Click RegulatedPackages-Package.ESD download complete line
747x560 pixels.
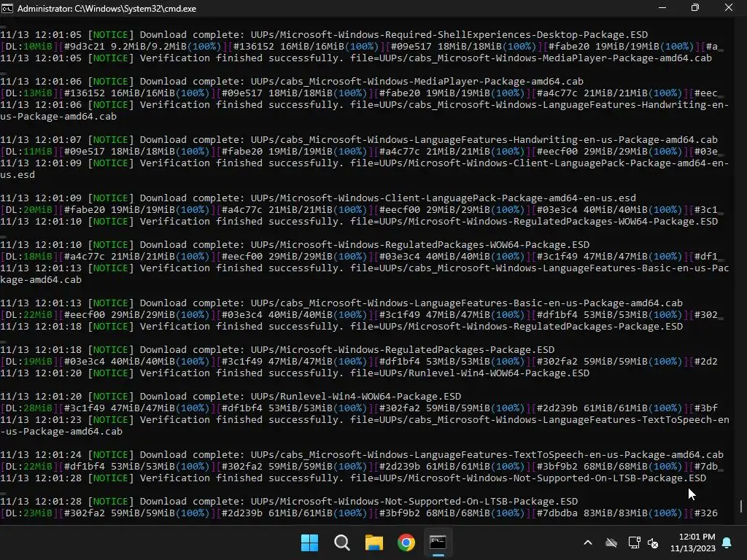coord(277,349)
